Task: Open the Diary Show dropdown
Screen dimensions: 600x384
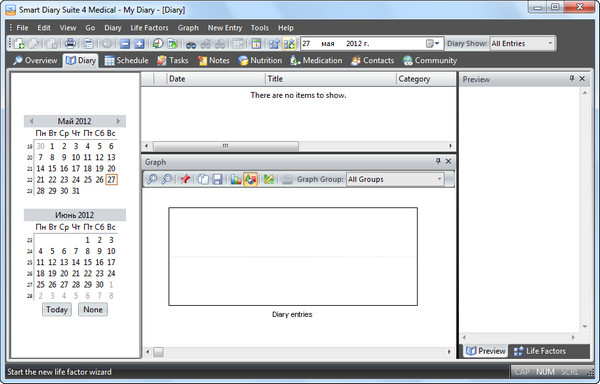Action: (x=550, y=43)
